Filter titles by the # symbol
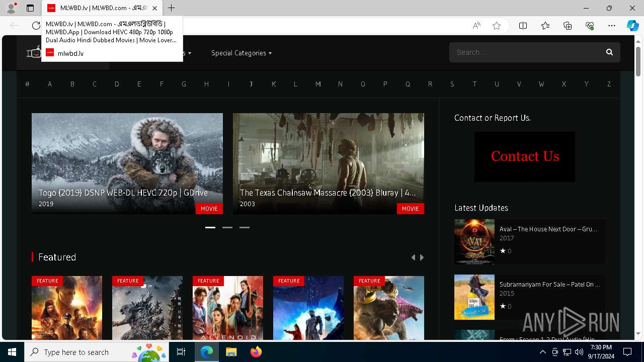644x362 pixels. (27, 84)
